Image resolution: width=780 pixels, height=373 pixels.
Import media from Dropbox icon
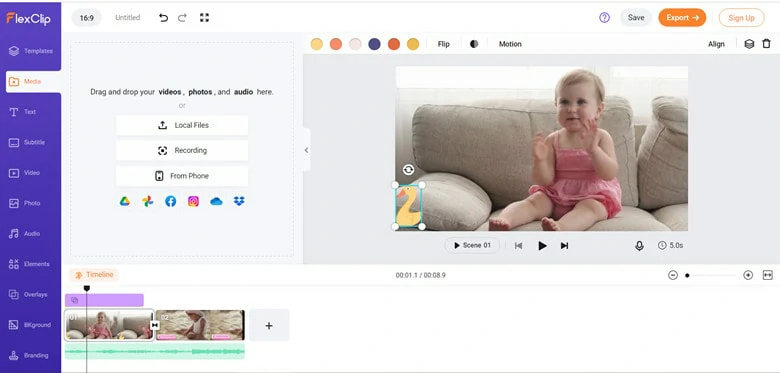click(239, 201)
